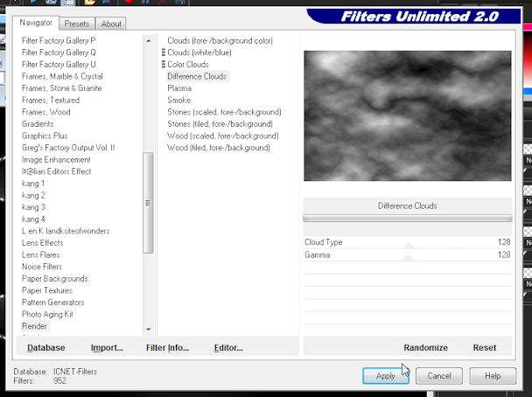The width and height of the screenshot is (532, 397).
Task: Select Clouds (fore-/background color) filter
Action: pyautogui.click(x=220, y=41)
